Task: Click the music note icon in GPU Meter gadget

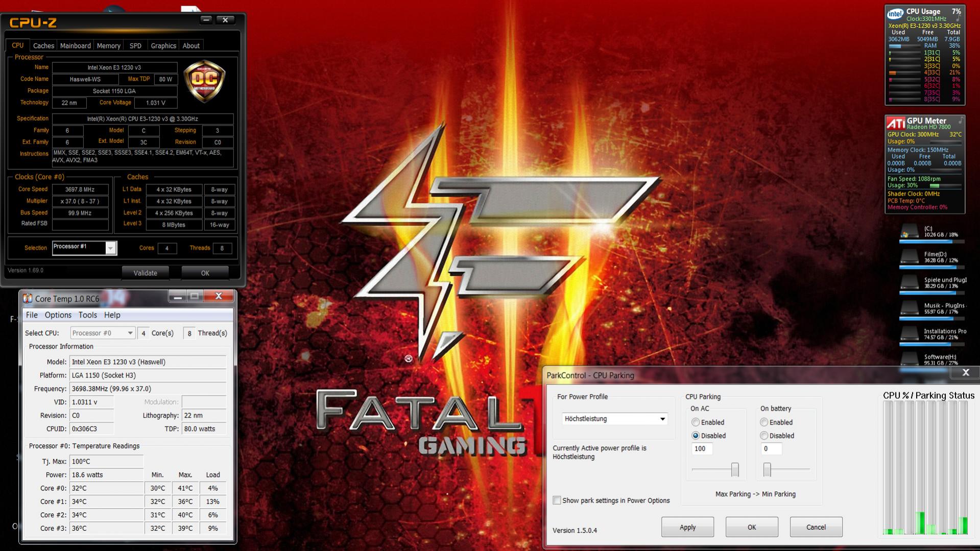Action: 961,121
